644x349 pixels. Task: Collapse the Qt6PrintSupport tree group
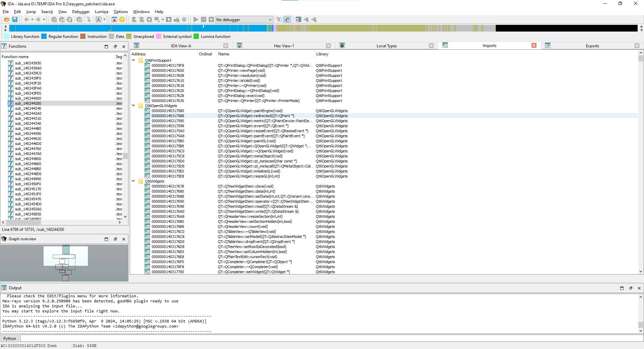(x=133, y=60)
